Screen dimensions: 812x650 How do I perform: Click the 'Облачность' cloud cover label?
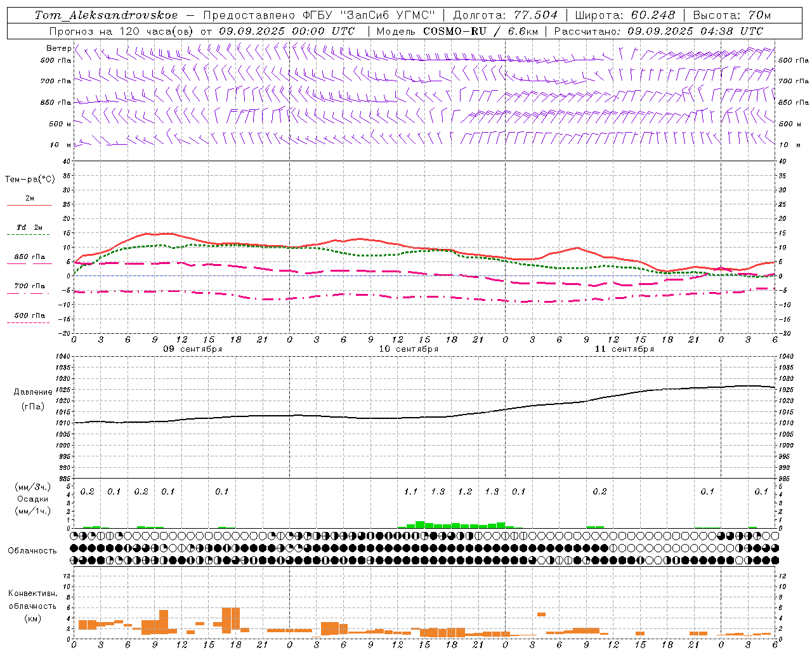pos(32,551)
